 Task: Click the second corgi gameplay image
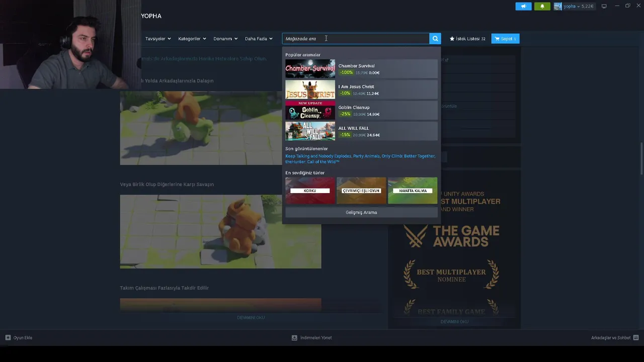point(220,231)
